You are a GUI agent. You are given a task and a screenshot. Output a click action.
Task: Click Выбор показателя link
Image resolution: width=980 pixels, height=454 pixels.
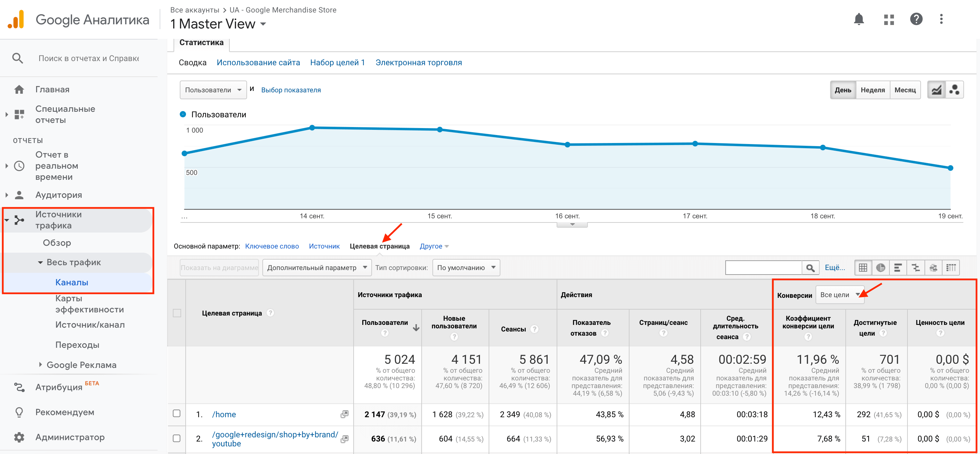[291, 90]
